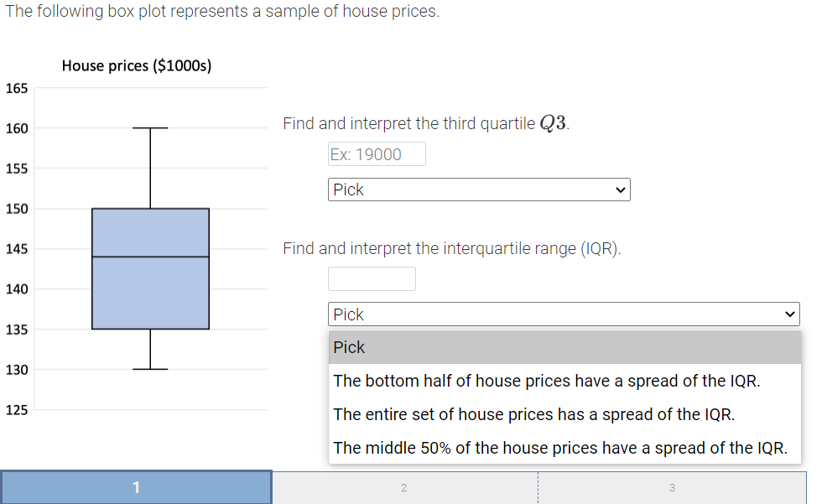Switch to progress step 3
The width and height of the screenshot is (827, 504).
671,487
